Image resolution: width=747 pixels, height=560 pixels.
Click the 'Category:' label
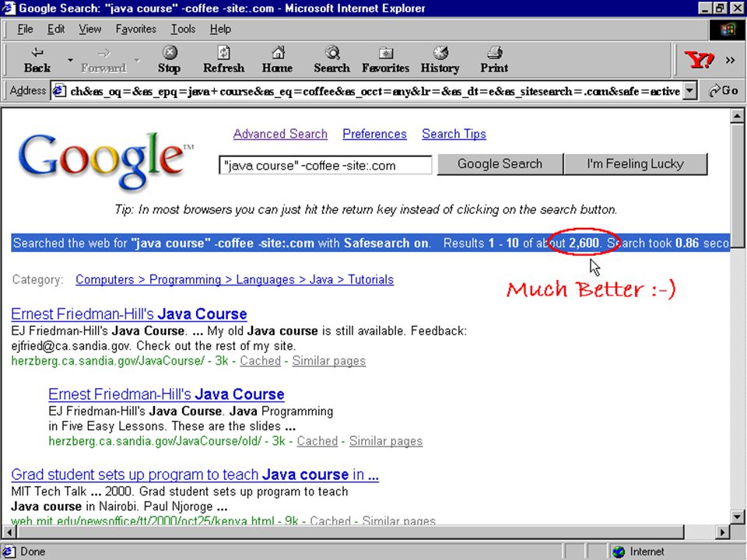[37, 279]
